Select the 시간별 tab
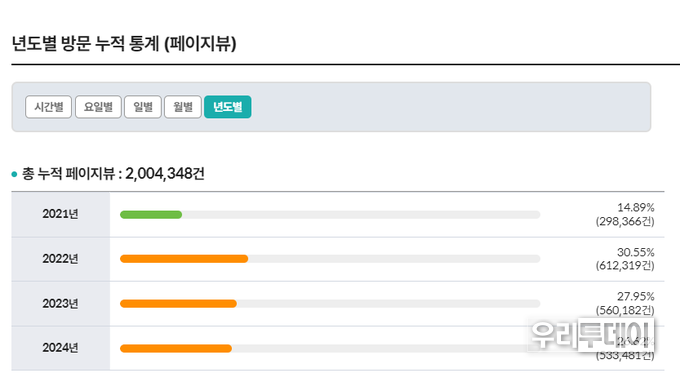Screen dimensions: 680x373 49,107
